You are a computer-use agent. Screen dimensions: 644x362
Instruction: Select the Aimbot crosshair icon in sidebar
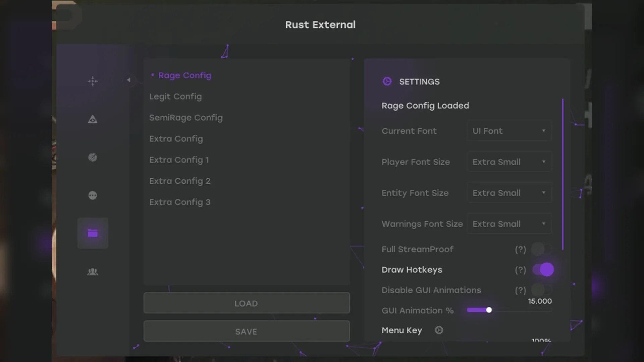point(93,81)
